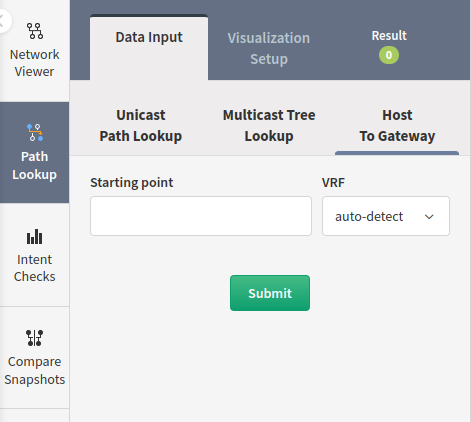The width and height of the screenshot is (471, 422).
Task: Click the green Result count badge
Action: (389, 55)
